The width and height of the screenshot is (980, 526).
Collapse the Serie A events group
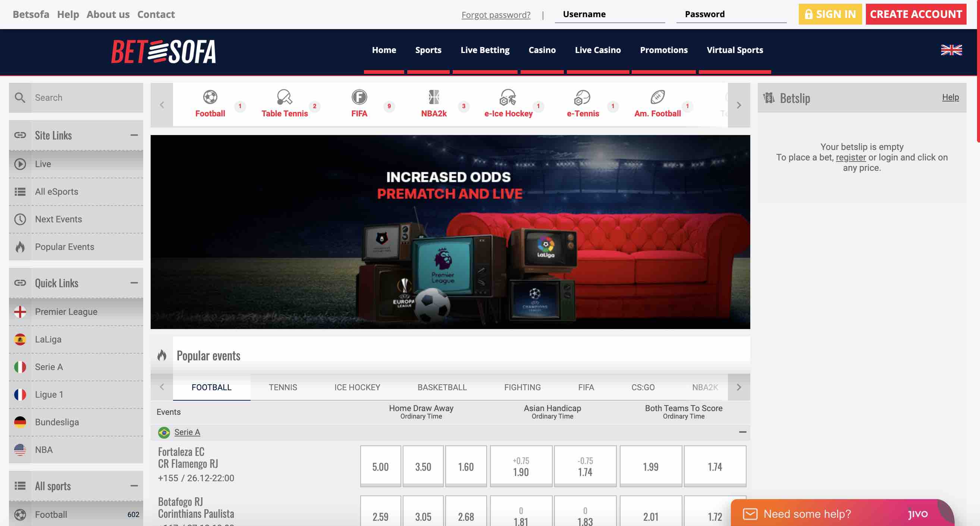(742, 432)
